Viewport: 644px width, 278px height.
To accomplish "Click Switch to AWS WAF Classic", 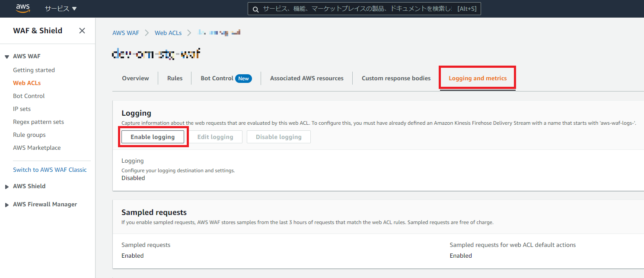I will tap(50, 170).
